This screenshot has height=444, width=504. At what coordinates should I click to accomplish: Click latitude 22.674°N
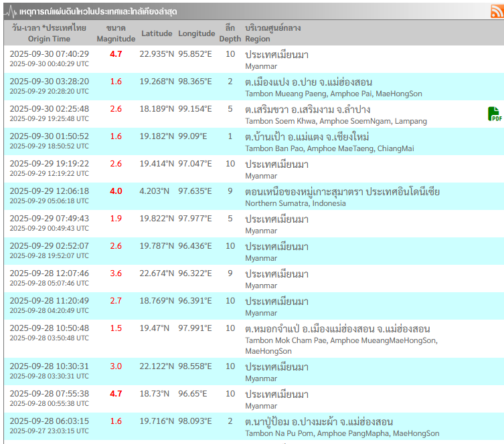(x=157, y=273)
